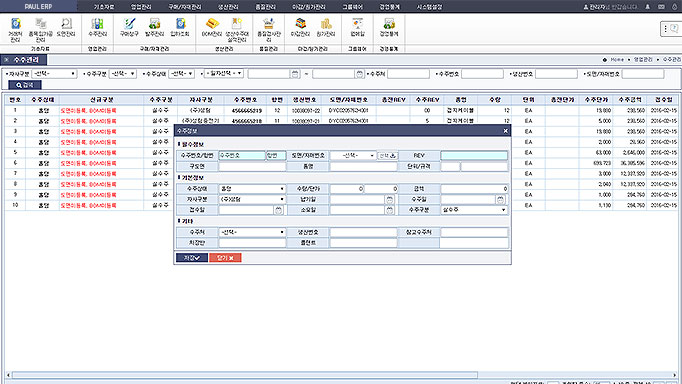The width and height of the screenshot is (682, 384).
Task: Click order number 4566665219 in row 1
Action: click(247, 110)
